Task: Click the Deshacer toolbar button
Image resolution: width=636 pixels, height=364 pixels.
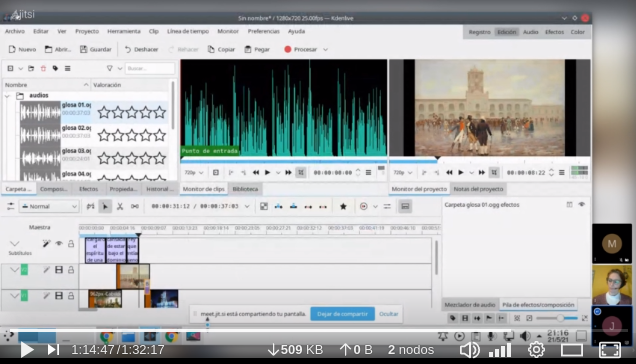Action: coord(141,50)
